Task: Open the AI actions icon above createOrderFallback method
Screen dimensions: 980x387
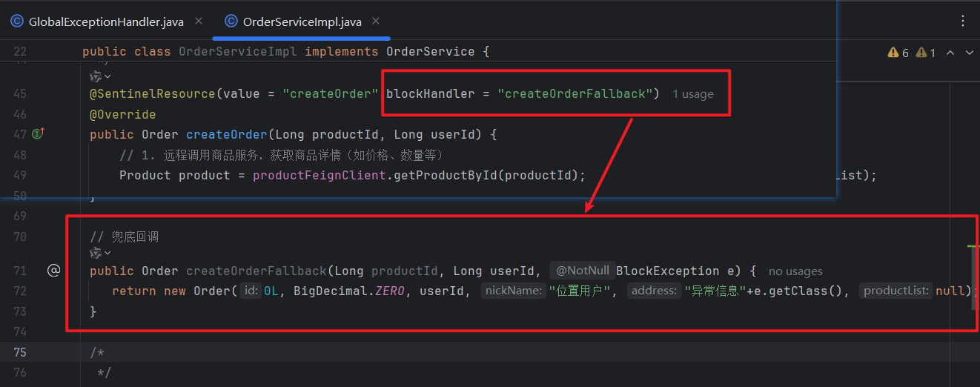Action: click(x=100, y=253)
